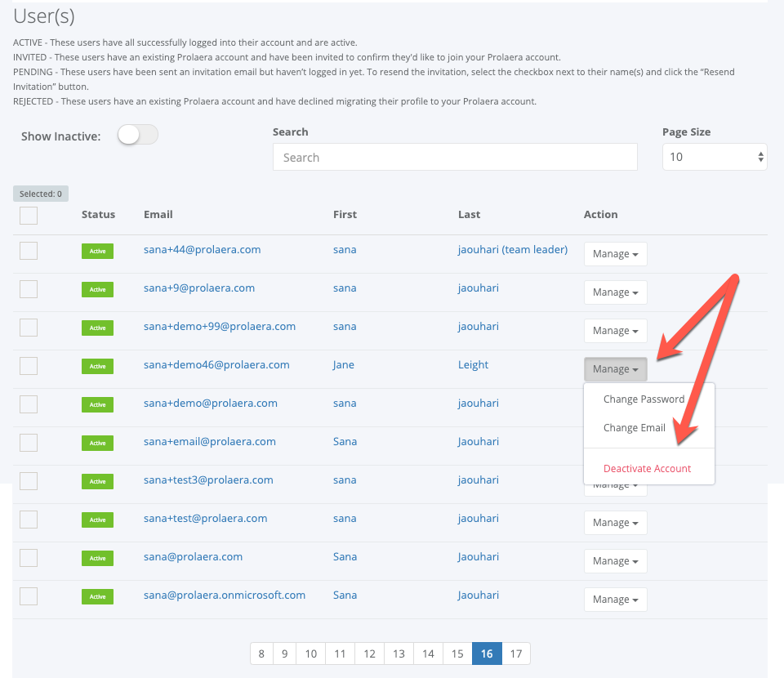Go to page 14

point(428,653)
